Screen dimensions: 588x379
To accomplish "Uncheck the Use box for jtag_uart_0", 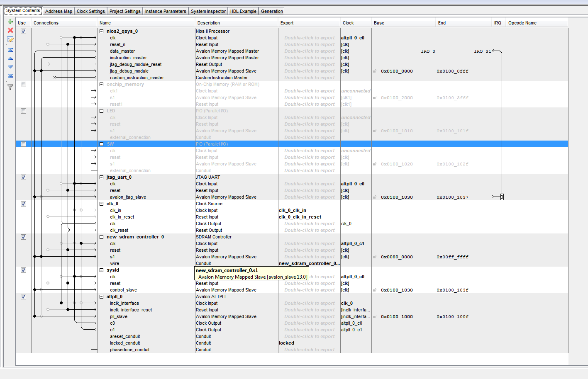I will coord(23,177).
